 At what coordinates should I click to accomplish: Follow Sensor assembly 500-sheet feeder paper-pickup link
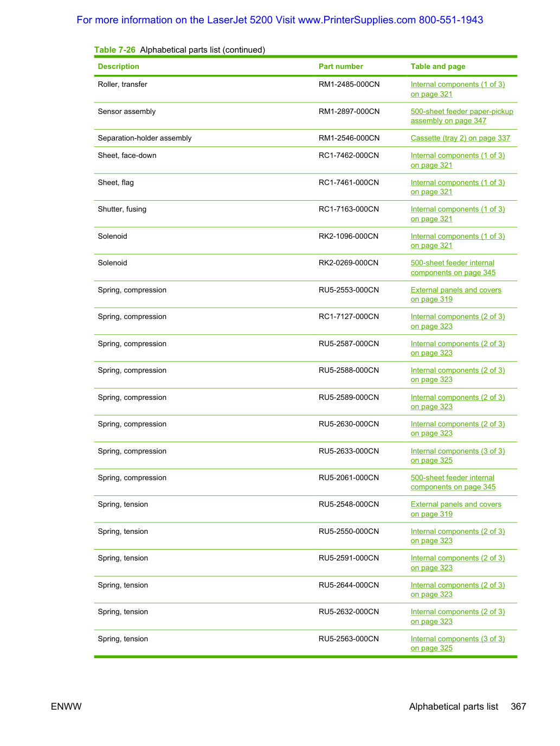462,116
